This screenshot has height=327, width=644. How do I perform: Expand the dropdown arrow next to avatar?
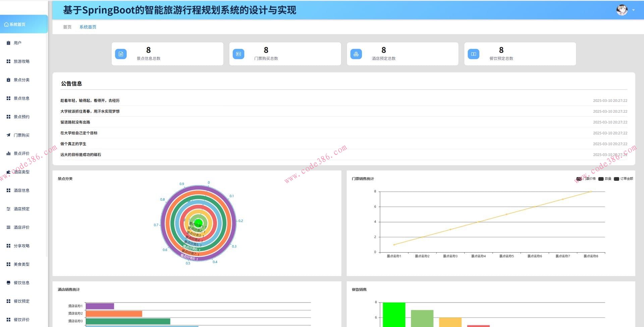[634, 10]
